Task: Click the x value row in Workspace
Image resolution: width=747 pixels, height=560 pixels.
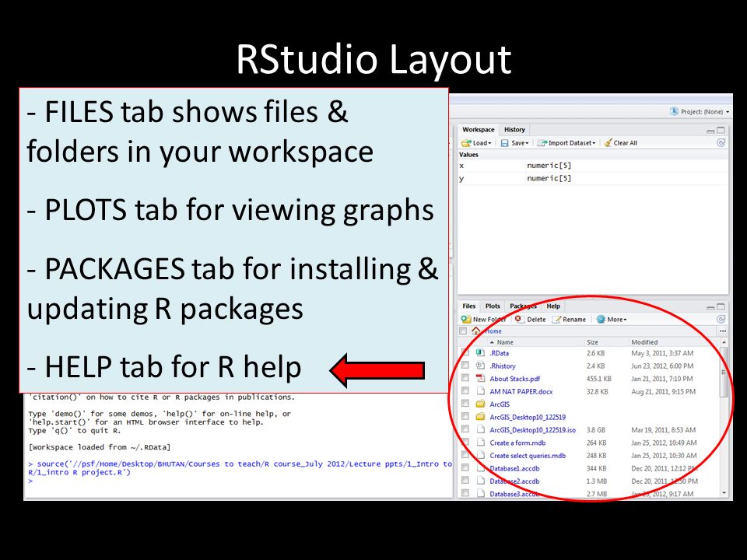Action: coord(593,166)
